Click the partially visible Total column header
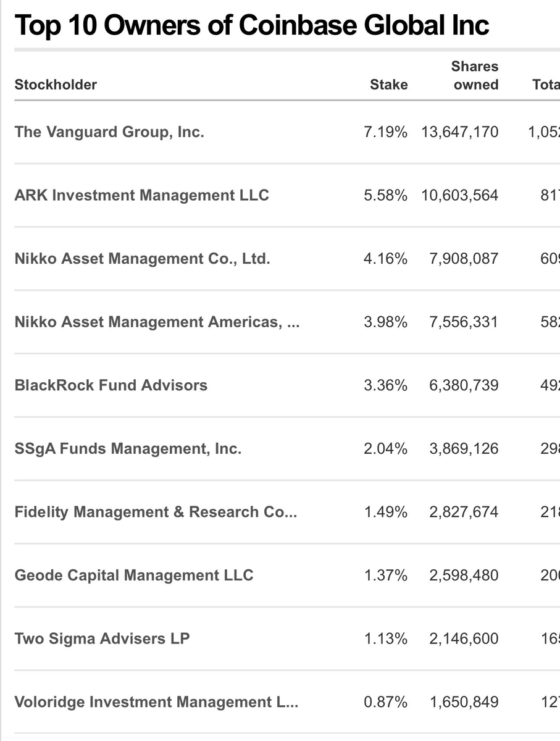Screen dimensions: 560x741 tap(546, 85)
